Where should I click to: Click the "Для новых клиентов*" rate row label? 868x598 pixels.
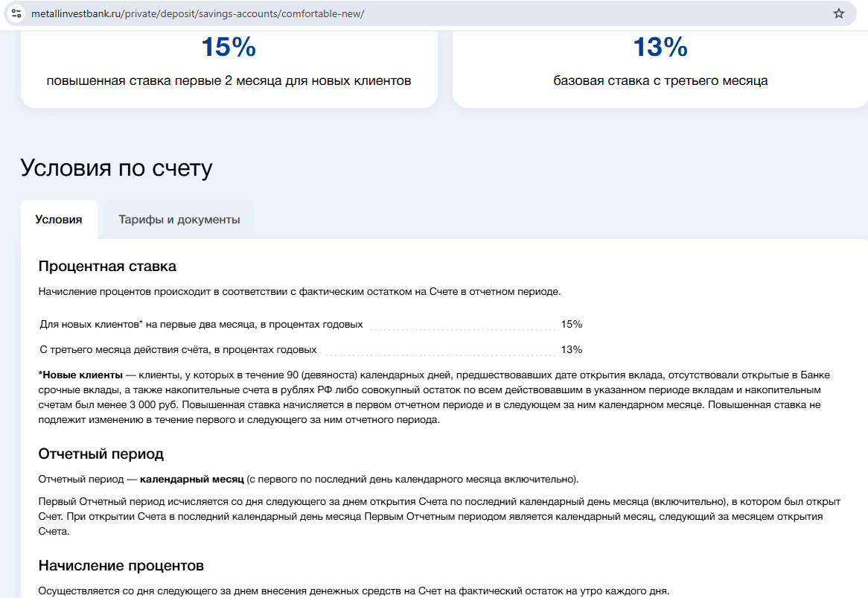(x=201, y=325)
